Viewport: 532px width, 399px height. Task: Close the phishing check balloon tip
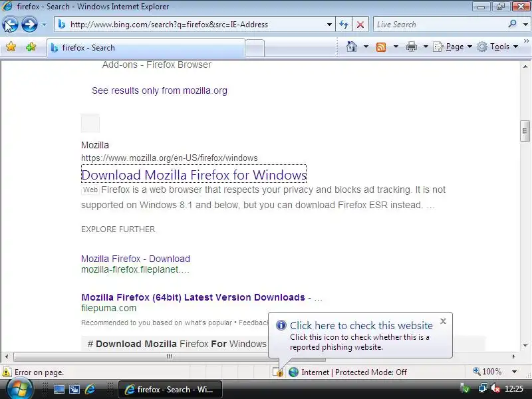tap(443, 321)
